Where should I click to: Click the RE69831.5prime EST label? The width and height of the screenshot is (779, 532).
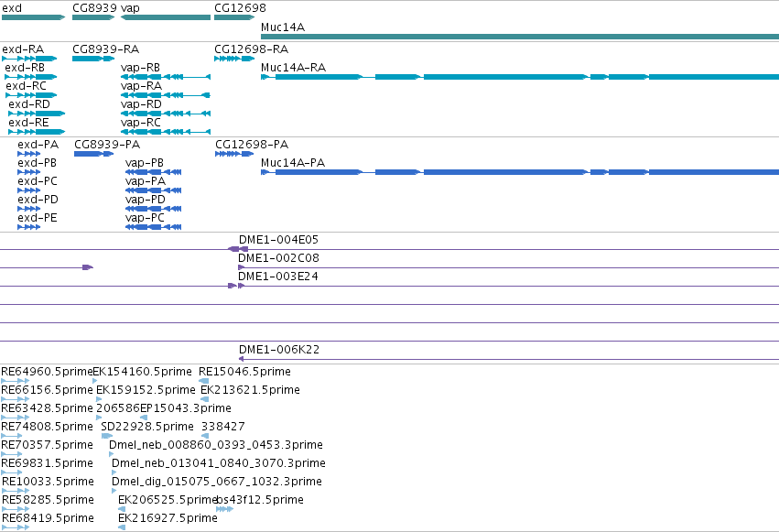47,463
